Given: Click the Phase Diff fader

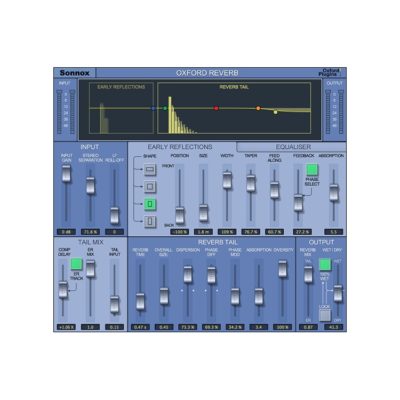Looking at the screenshot, I should pos(211,275).
